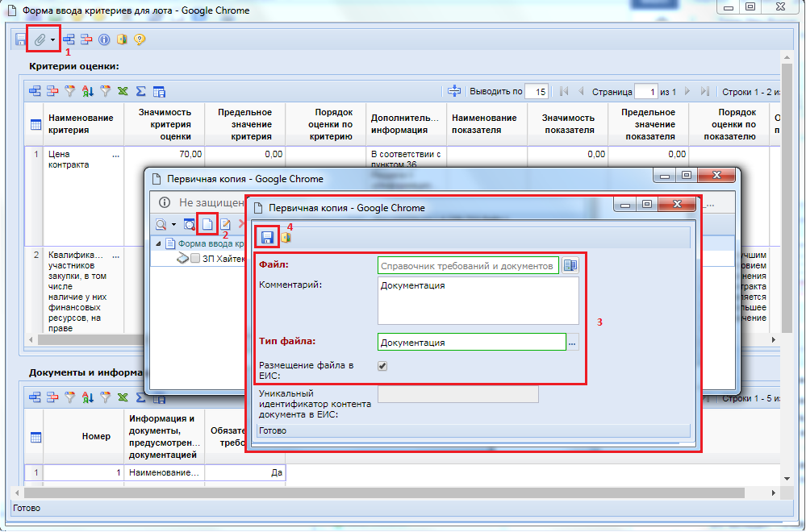Viewport: 806px width, 532px height.
Task: Toggle the Размещение файла в ЕИС checkbox
Action: pos(382,366)
